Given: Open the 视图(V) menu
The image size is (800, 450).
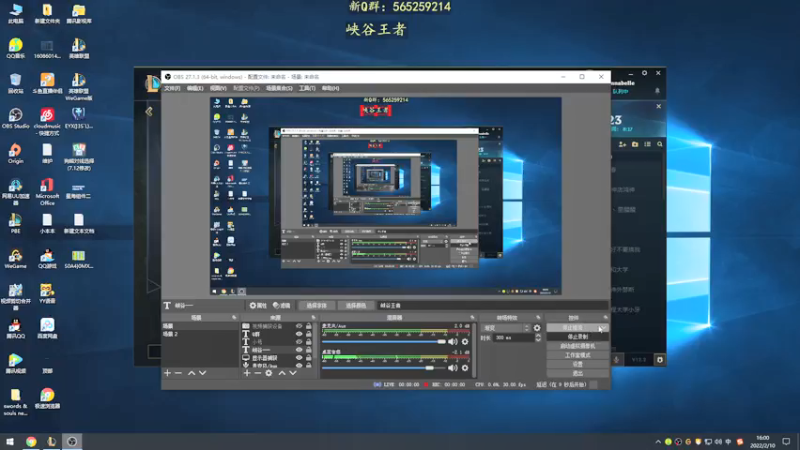Looking at the screenshot, I should (x=218, y=88).
